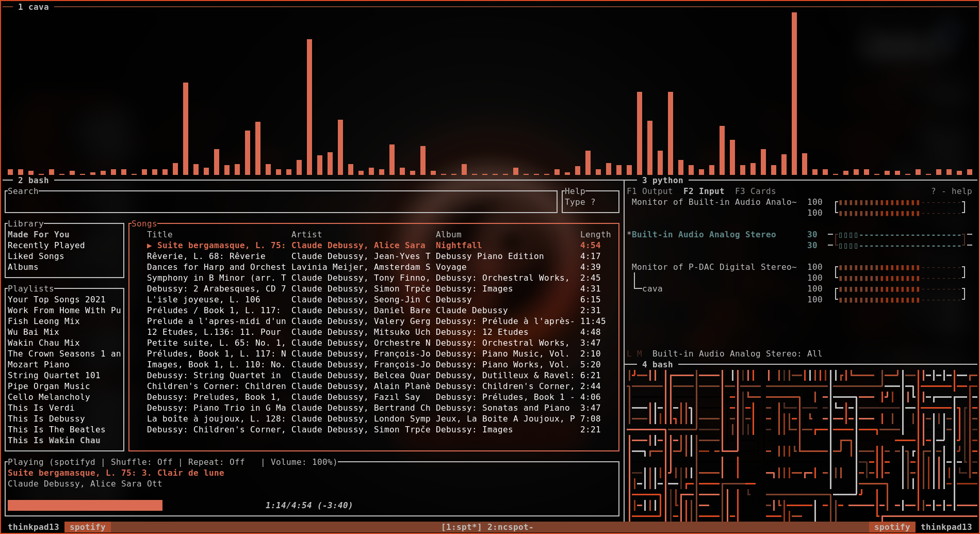
Task: Select the F2 Input tab
Action: click(704, 191)
